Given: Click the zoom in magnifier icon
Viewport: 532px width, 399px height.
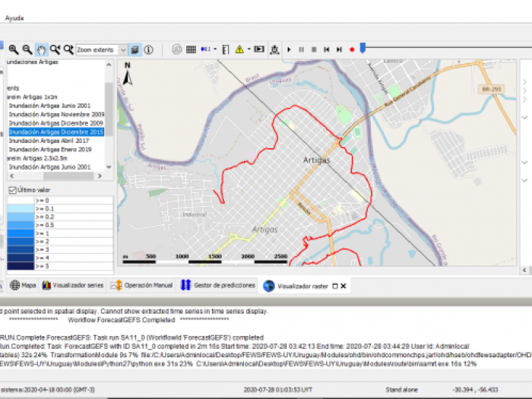Looking at the screenshot, I should (13, 49).
